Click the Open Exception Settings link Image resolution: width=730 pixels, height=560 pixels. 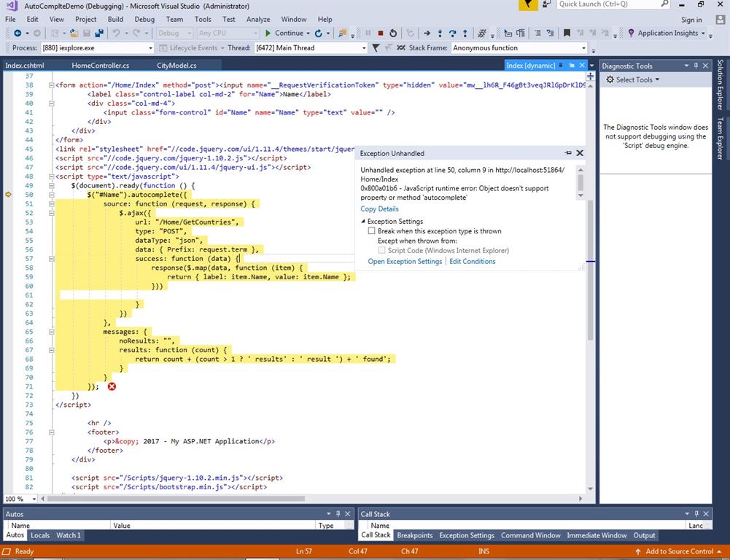405,261
